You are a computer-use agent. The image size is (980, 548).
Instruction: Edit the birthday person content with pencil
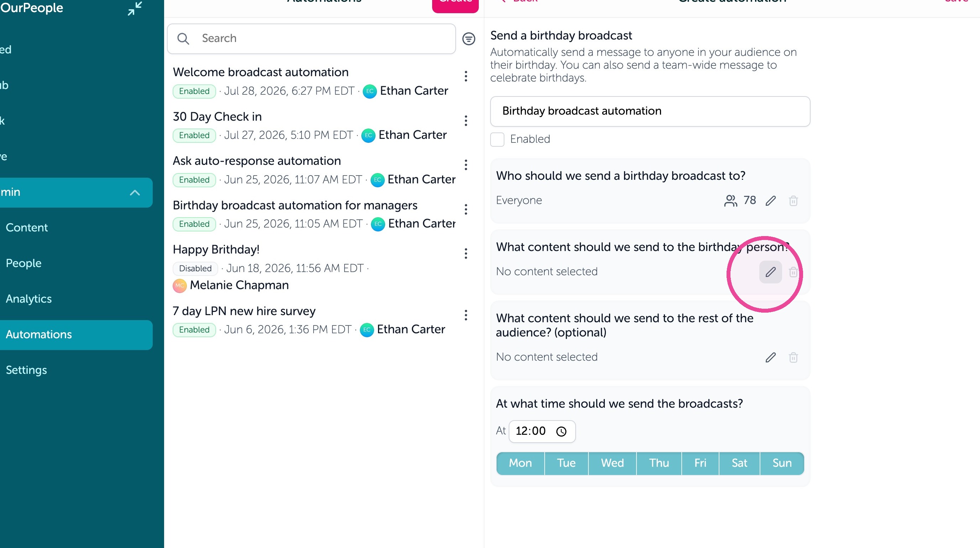tap(770, 272)
